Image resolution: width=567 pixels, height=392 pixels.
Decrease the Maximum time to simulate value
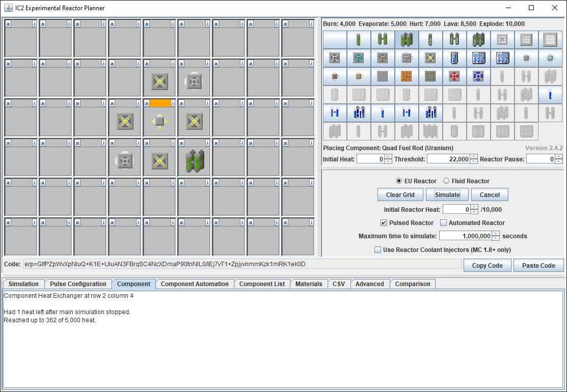pos(495,238)
